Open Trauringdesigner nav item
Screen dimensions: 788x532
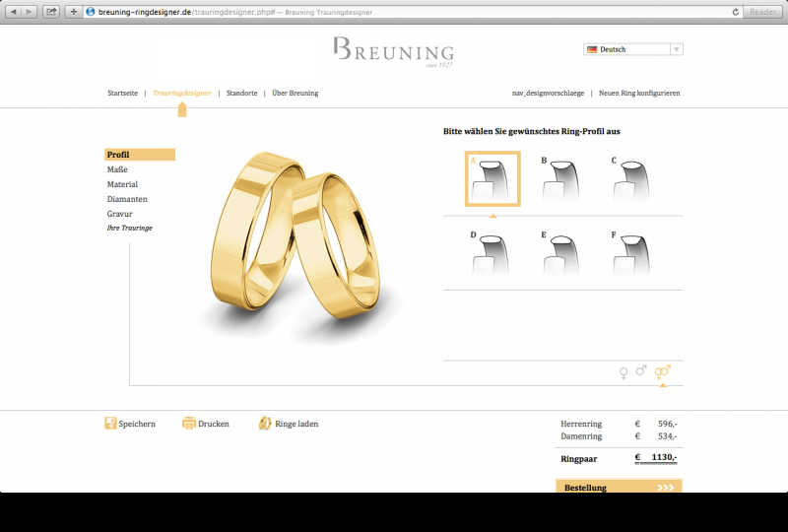click(182, 93)
